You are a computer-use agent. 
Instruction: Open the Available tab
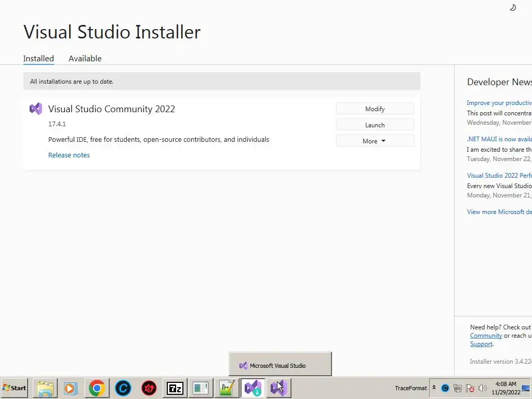85,58
